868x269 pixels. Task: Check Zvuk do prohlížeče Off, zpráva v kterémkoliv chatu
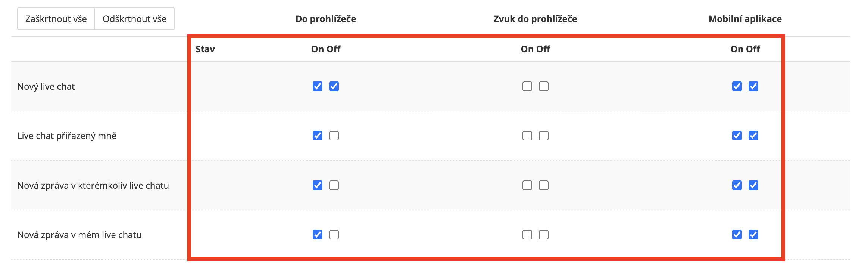click(x=544, y=185)
